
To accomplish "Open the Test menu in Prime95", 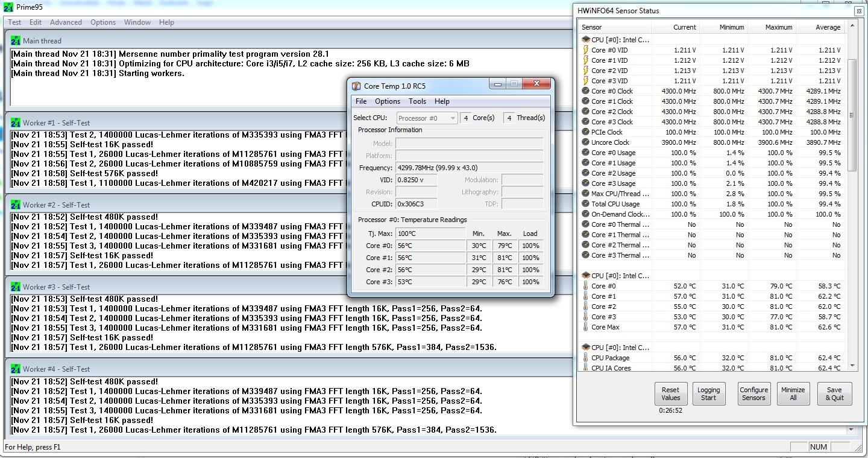I will click(14, 22).
